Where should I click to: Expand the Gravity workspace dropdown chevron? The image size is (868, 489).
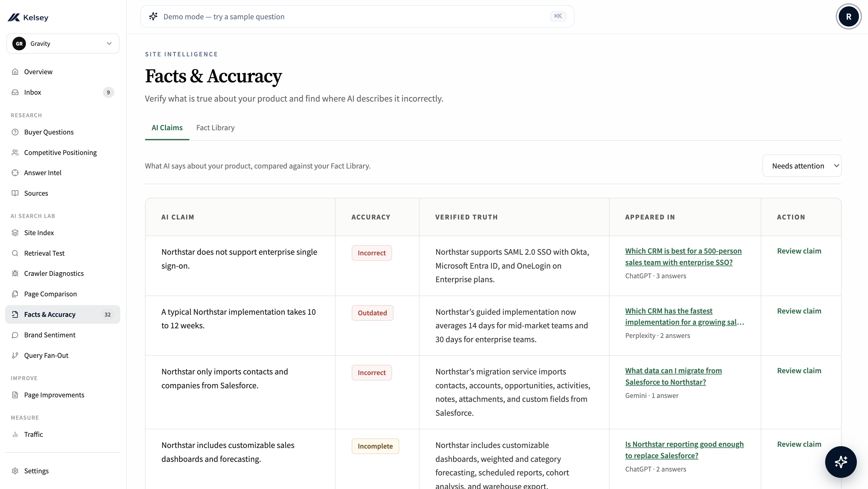point(109,43)
